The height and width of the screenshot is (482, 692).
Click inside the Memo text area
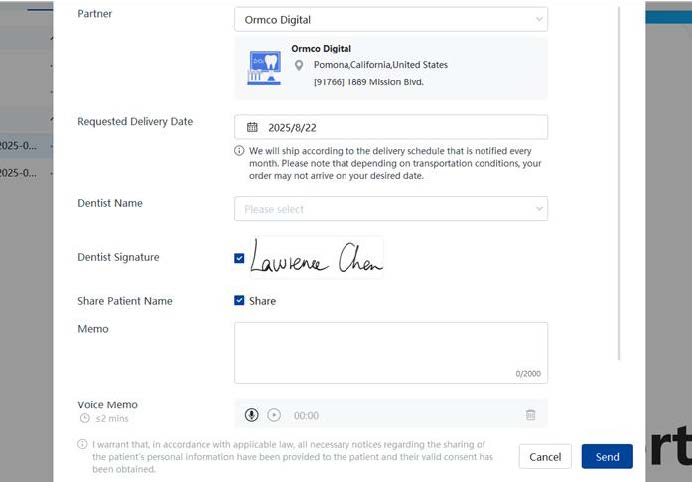(x=390, y=350)
